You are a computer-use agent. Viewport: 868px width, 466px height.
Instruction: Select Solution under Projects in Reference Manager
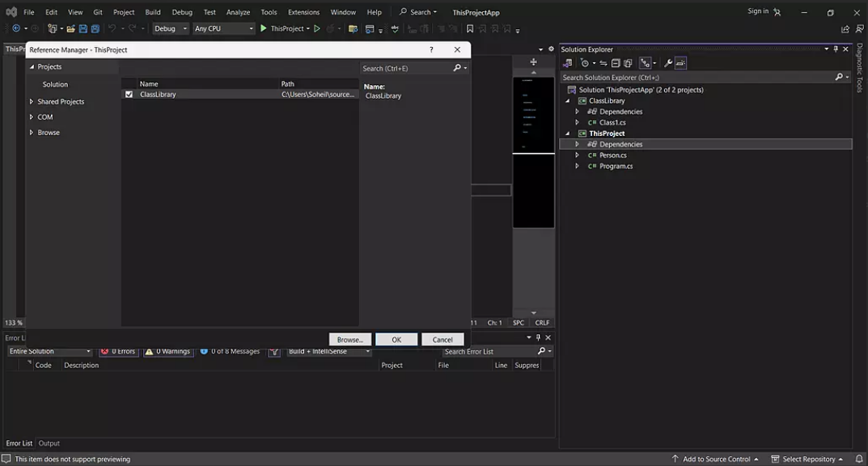(55, 85)
